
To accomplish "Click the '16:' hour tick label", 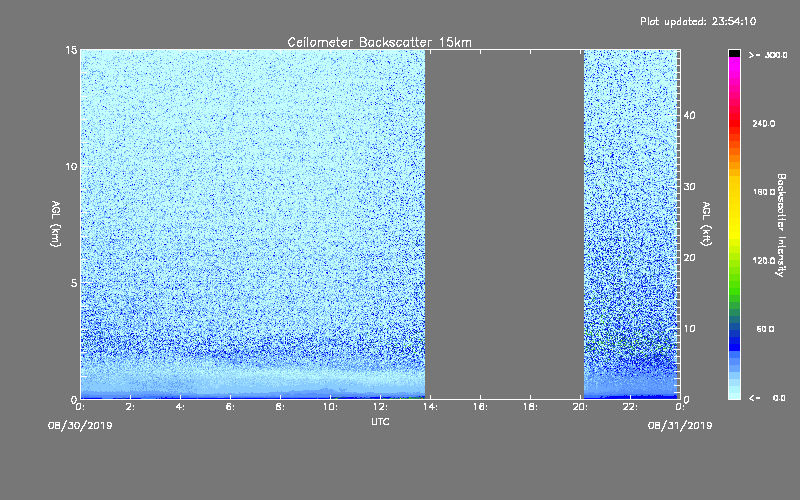I will (x=480, y=407).
